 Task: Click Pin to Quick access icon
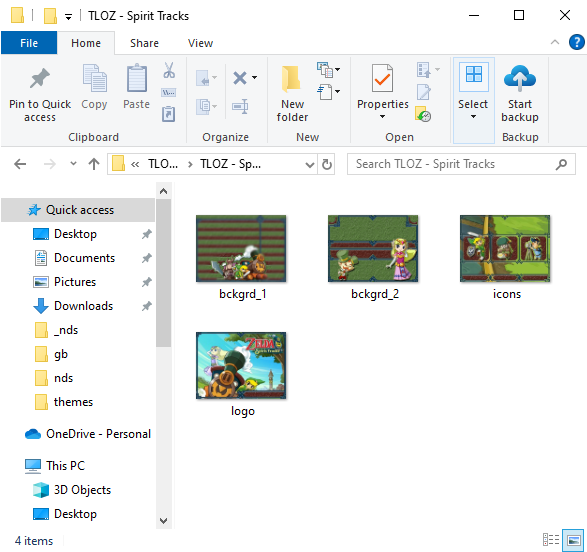40,78
